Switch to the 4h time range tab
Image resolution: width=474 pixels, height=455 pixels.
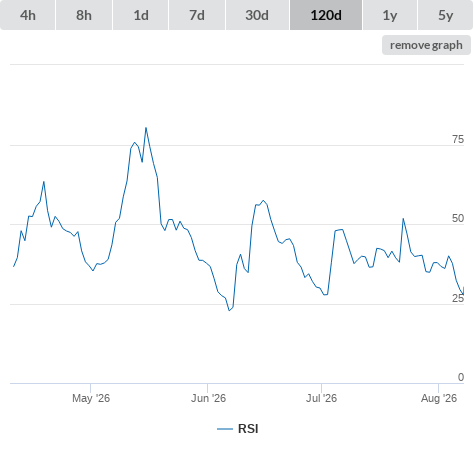[28, 15]
